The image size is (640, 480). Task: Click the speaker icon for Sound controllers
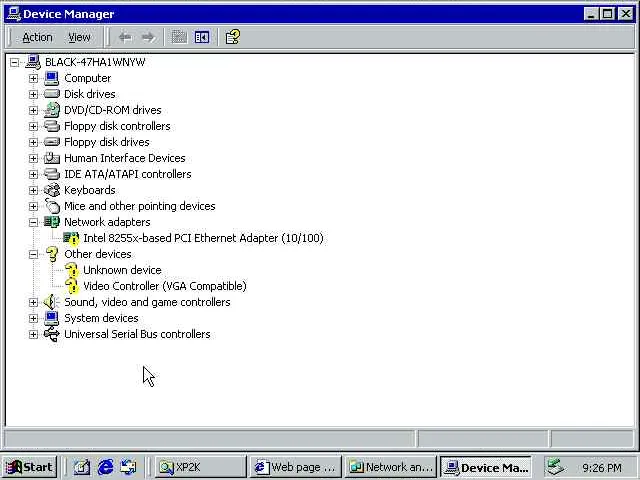pos(51,302)
